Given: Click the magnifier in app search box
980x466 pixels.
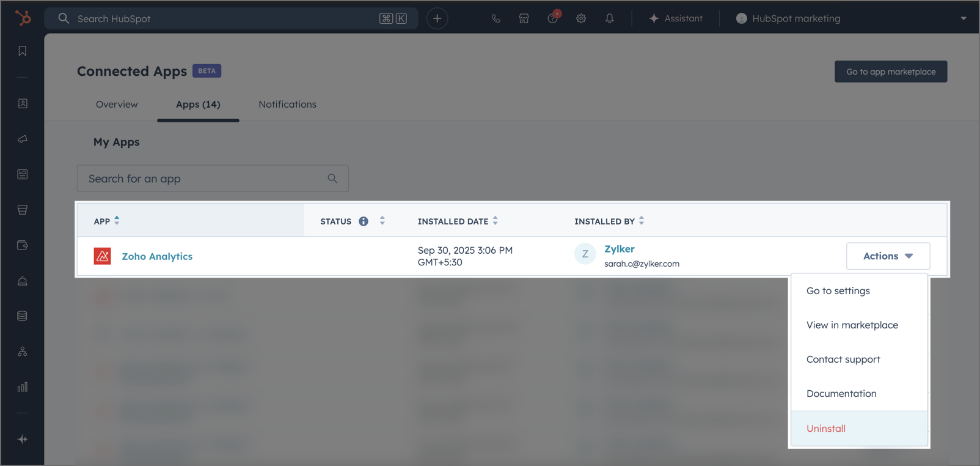Looking at the screenshot, I should coord(332,179).
